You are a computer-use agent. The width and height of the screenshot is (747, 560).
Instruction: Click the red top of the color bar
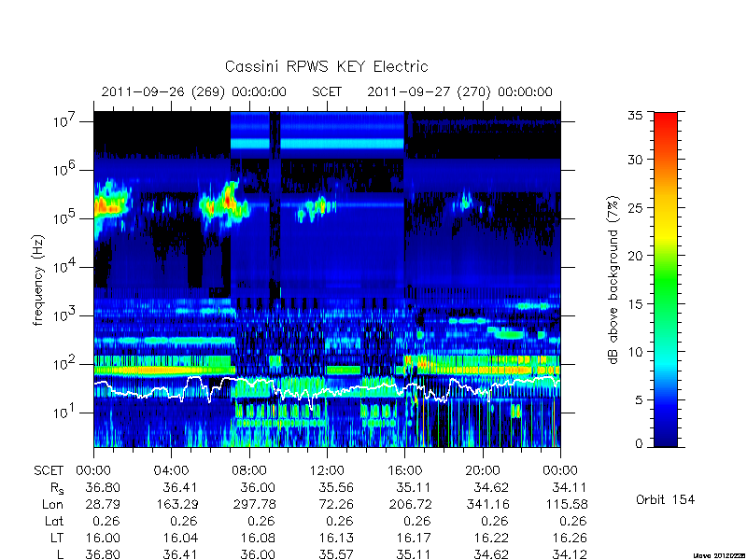[x=666, y=119]
